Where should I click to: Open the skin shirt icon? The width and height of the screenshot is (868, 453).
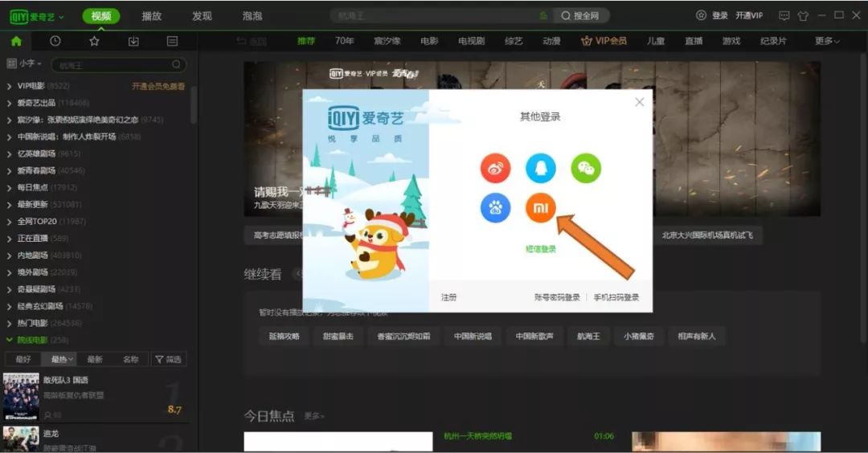[803, 15]
